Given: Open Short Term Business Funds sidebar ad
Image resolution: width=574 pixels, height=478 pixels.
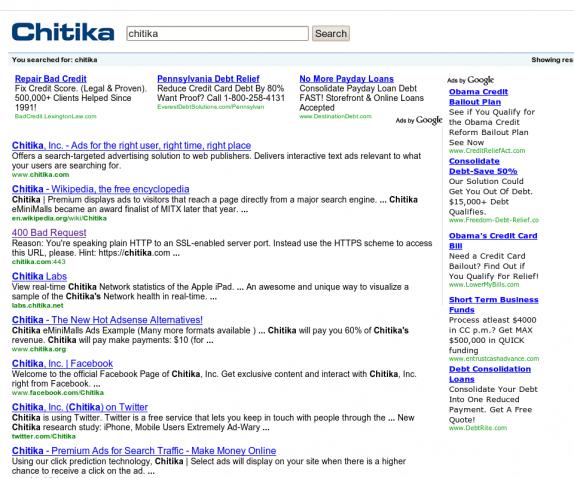Looking at the screenshot, I should (494, 305).
